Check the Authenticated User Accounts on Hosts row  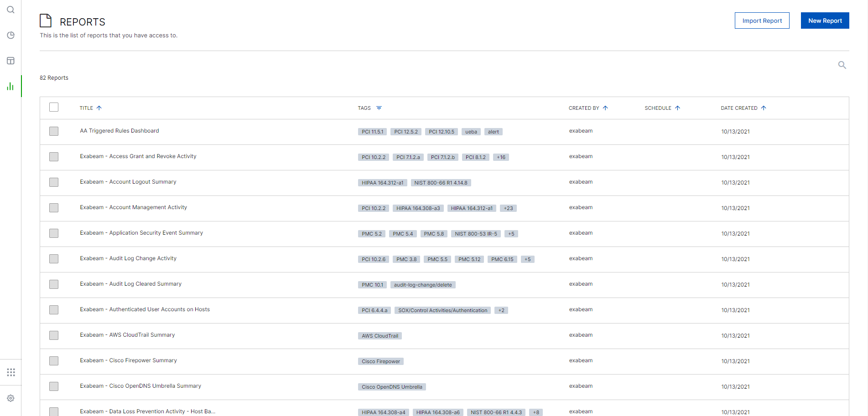tap(54, 310)
